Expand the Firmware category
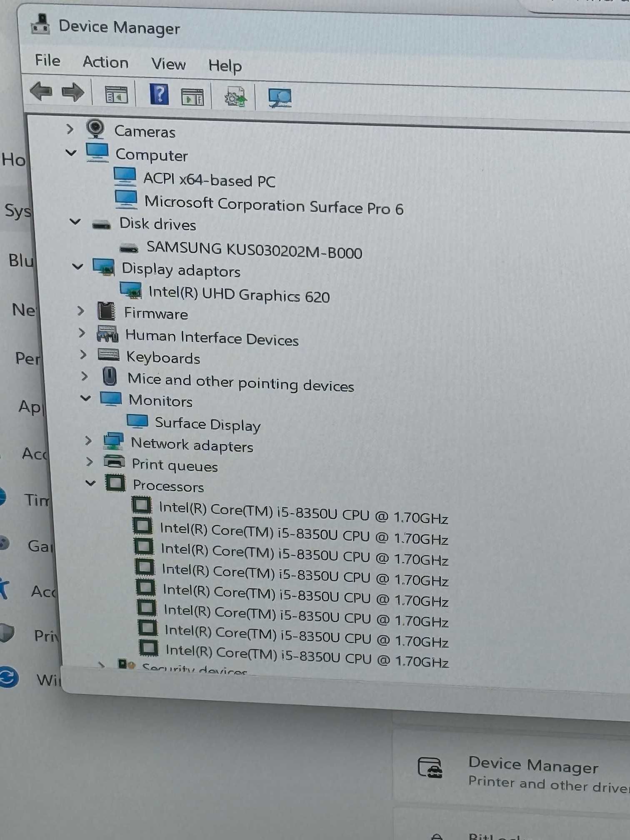 point(81,311)
